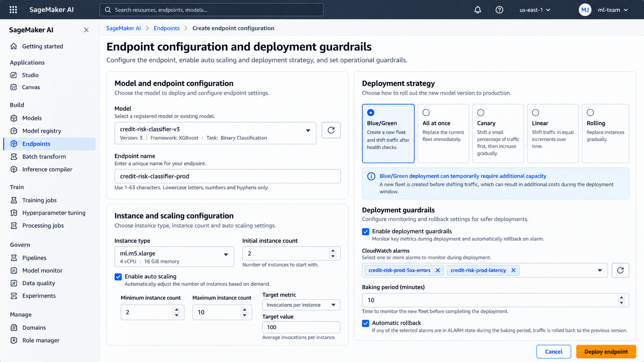Screen dimensions: 644x362
Task: Toggle Enable deployment guardrails checkbox
Action: (366, 232)
